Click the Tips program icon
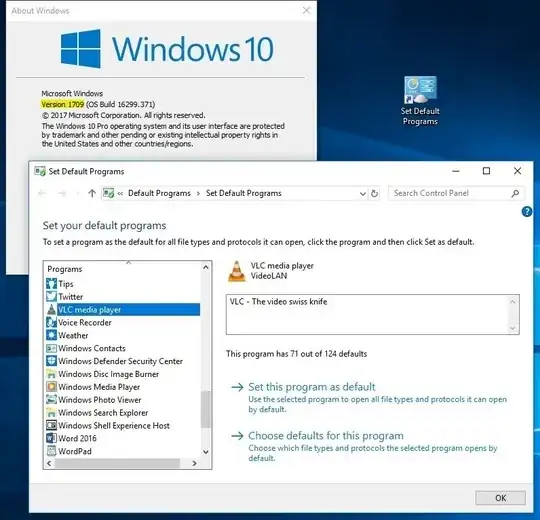 [51, 284]
